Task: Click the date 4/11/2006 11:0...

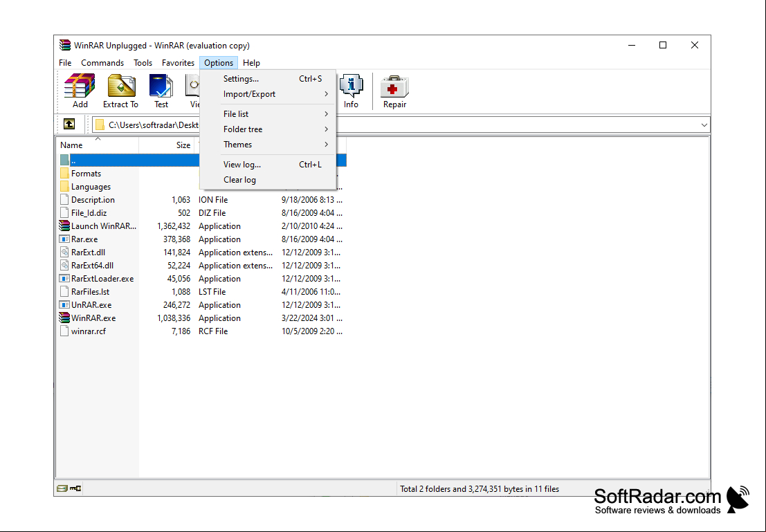Action: tap(311, 292)
